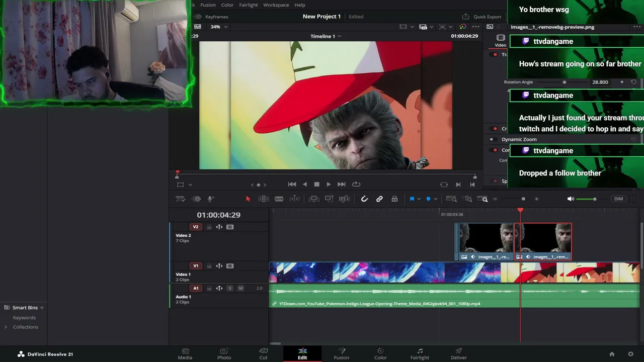Image resolution: width=644 pixels, height=362 pixels.
Task: Click the Match Frame icon
Action: tap(444, 185)
